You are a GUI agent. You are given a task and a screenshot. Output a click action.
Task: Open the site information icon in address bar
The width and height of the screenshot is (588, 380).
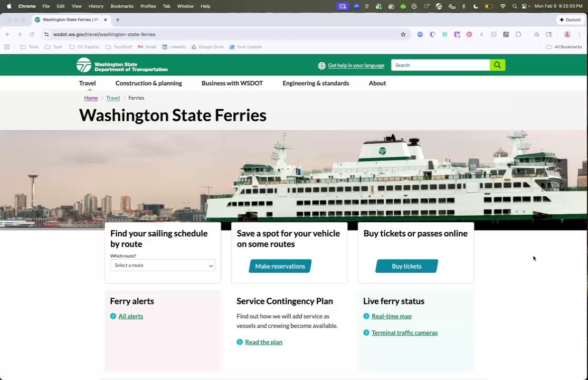[x=46, y=34]
